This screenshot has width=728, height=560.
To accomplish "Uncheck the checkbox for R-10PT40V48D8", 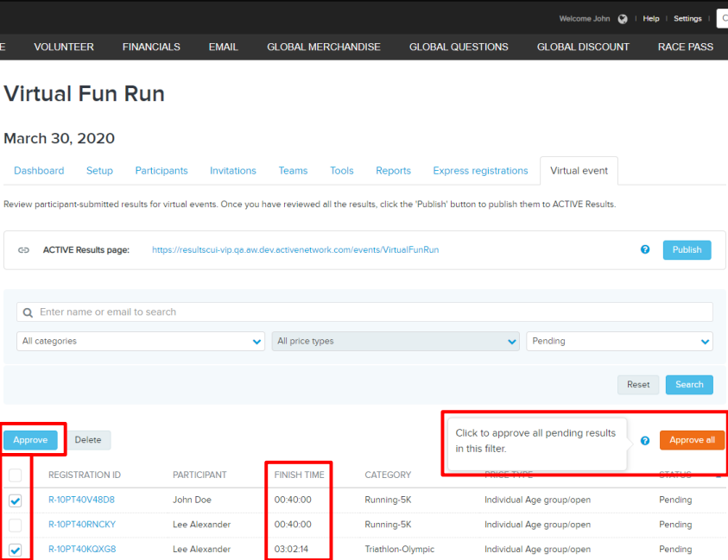I will click(x=16, y=500).
